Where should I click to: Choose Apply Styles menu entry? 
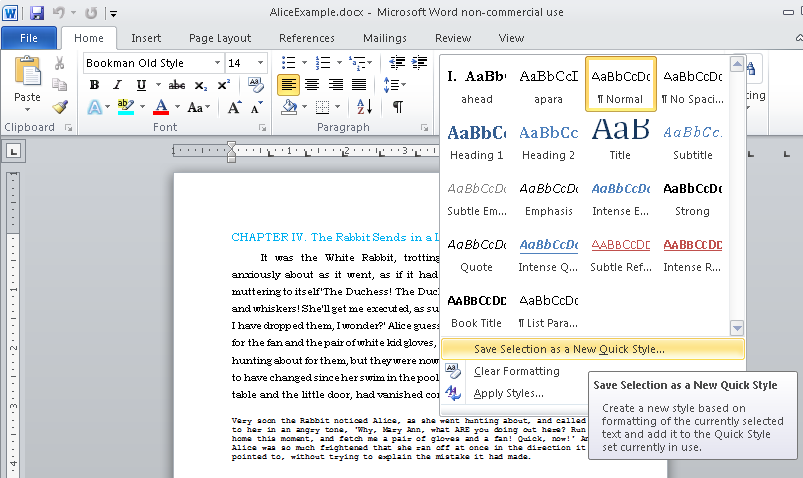509,393
